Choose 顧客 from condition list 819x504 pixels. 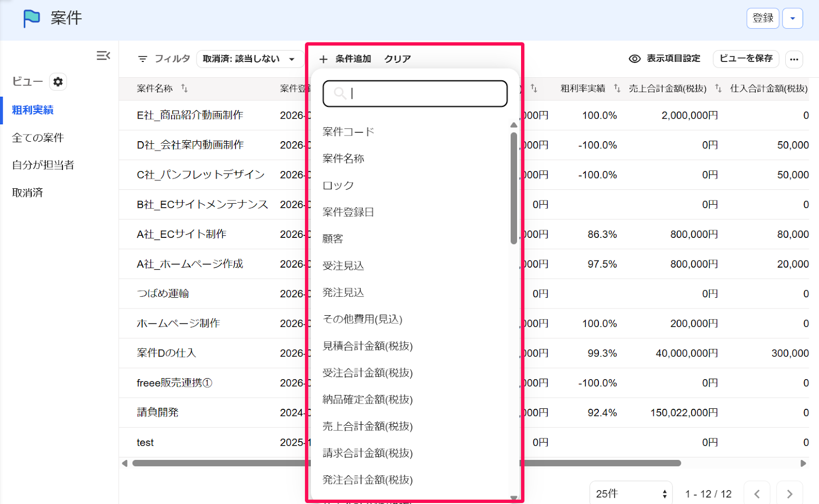tap(333, 239)
